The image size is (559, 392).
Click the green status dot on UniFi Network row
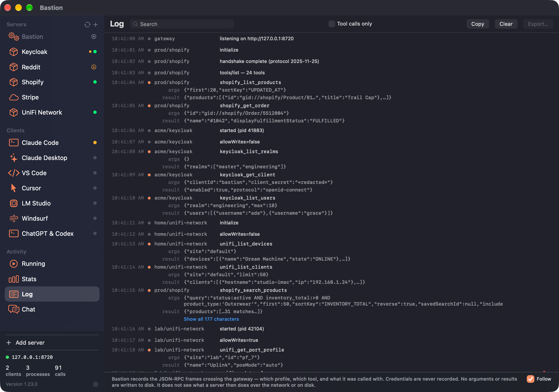(x=95, y=112)
